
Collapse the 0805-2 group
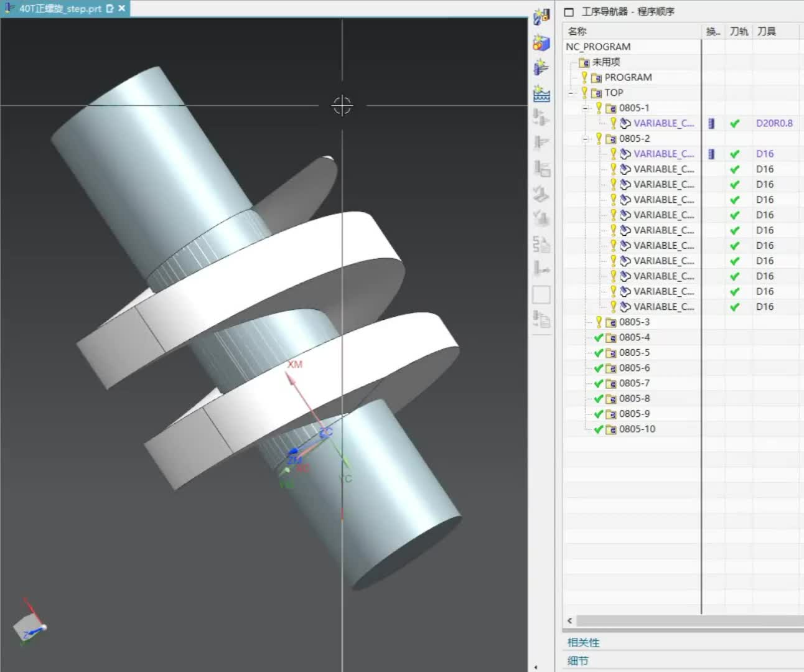585,139
